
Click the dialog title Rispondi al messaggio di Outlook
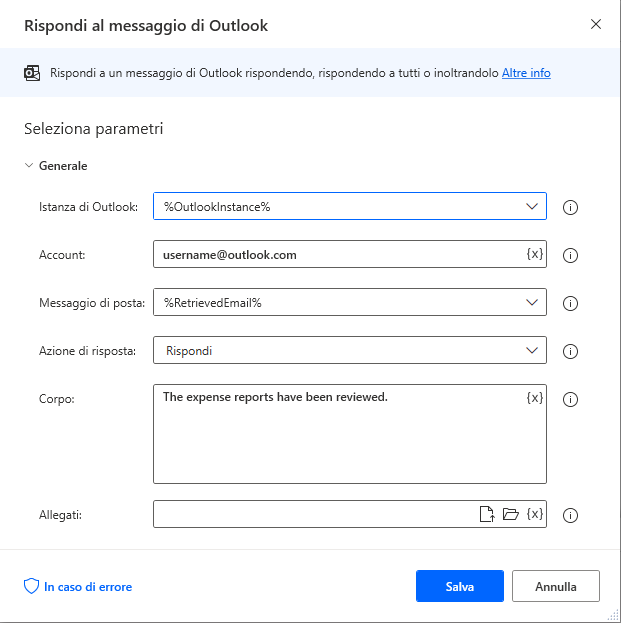click(x=146, y=26)
